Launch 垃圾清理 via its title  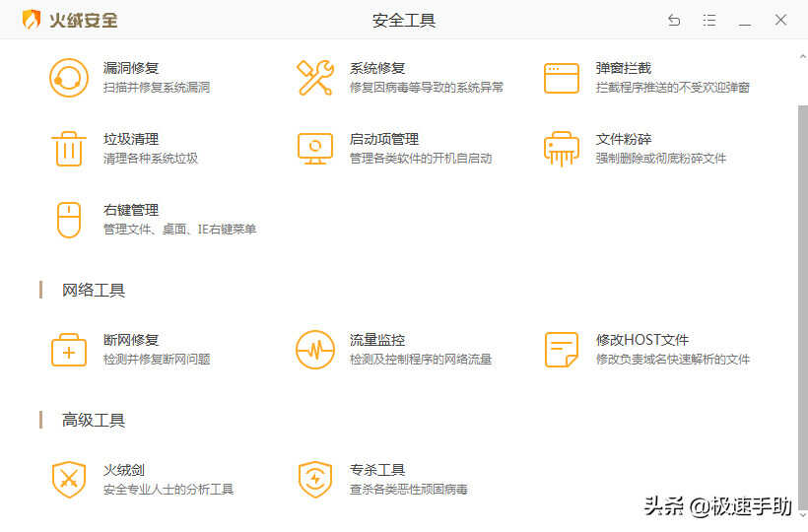[131, 139]
